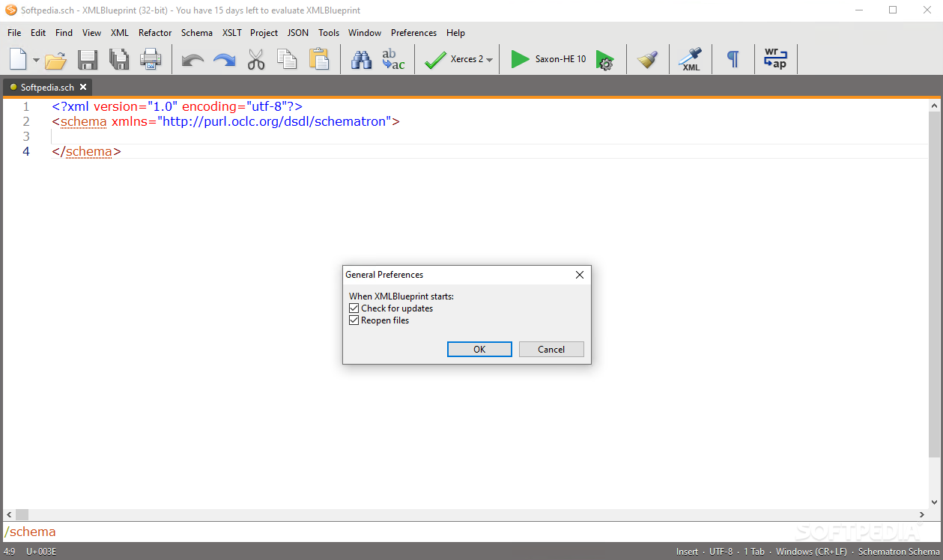This screenshot has width=943, height=560.
Task: Open the Refactor menu
Action: point(155,33)
